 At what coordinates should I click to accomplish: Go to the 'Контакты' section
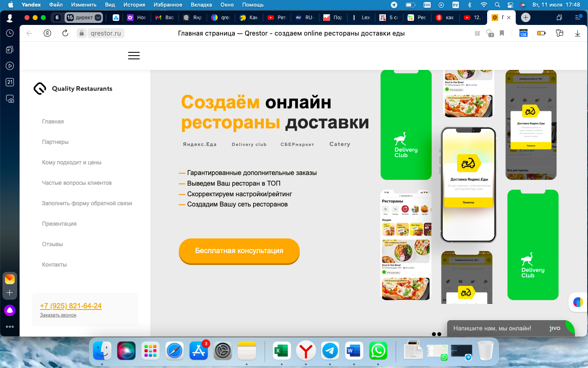click(54, 265)
